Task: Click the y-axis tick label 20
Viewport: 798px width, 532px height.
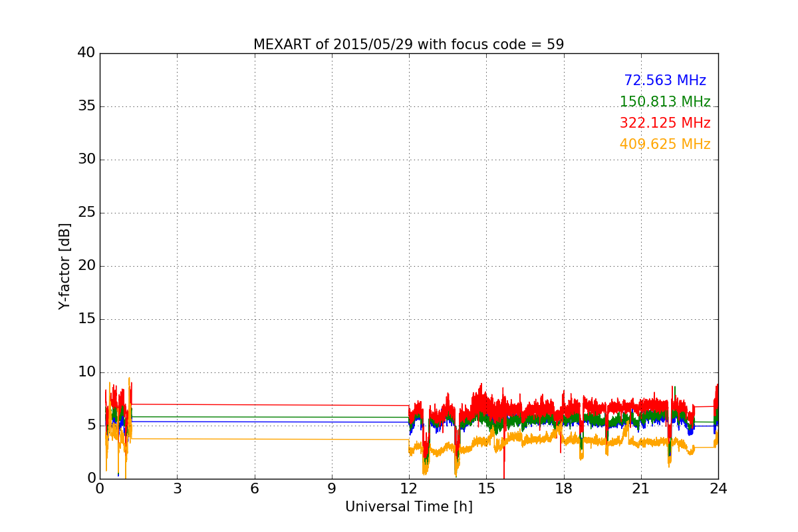Action: tap(86, 266)
